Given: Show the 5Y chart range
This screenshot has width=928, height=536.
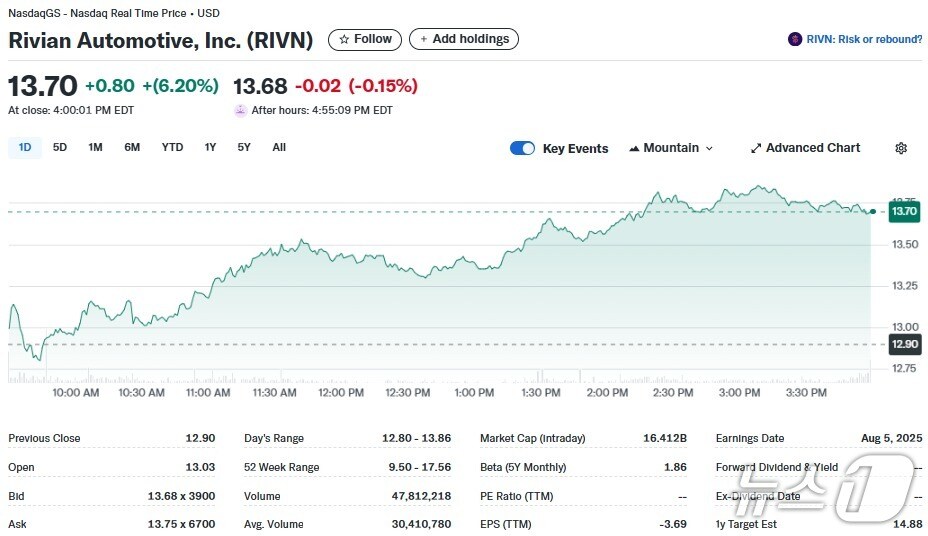Looking at the screenshot, I should click(244, 147).
